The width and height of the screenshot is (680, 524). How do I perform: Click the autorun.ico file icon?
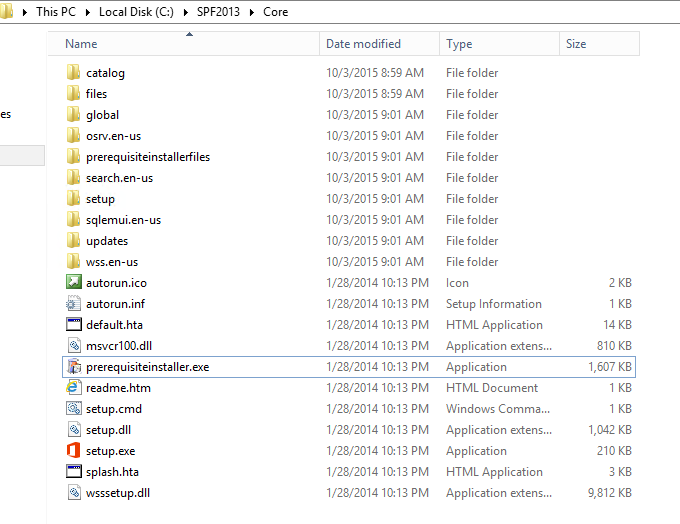[x=73, y=282]
